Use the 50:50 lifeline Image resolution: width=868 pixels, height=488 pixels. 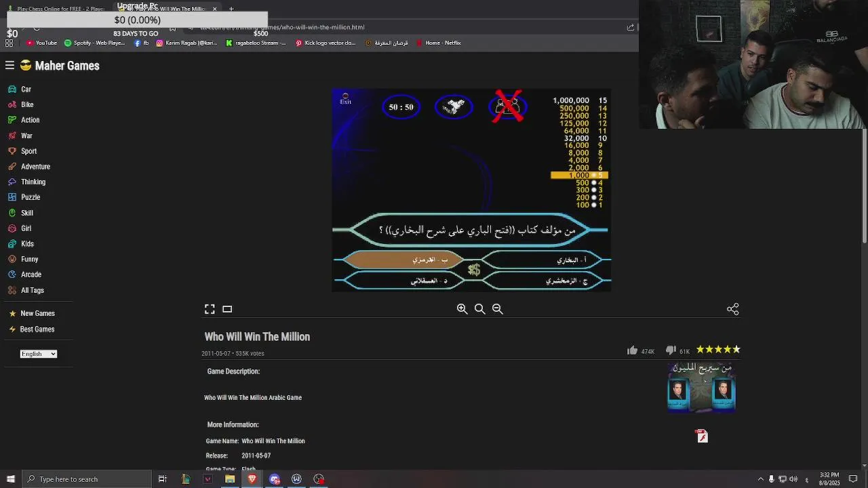[x=401, y=107]
